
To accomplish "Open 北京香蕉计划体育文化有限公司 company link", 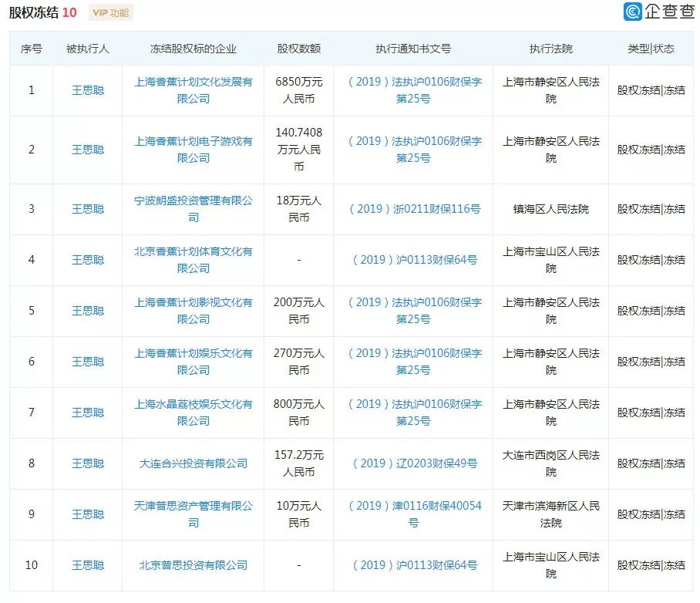I will pyautogui.click(x=194, y=260).
